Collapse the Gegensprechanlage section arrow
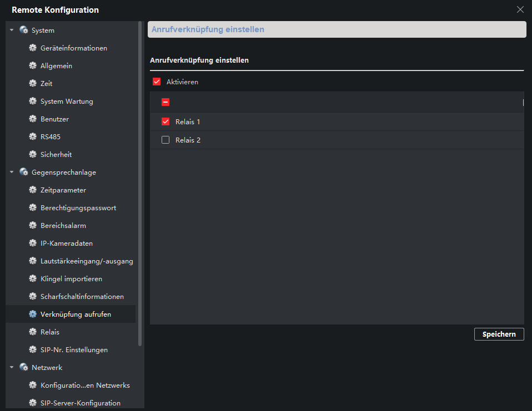This screenshot has width=532, height=411. point(12,172)
